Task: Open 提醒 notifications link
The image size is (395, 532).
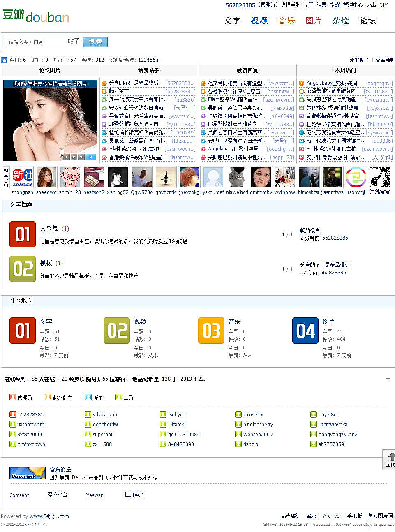Action: 335,5
